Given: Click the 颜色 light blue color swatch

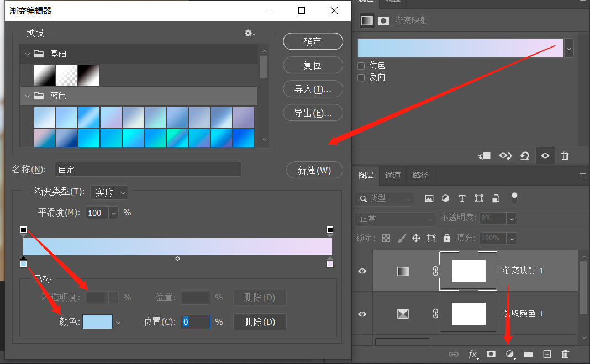Looking at the screenshot, I should click(x=97, y=321).
